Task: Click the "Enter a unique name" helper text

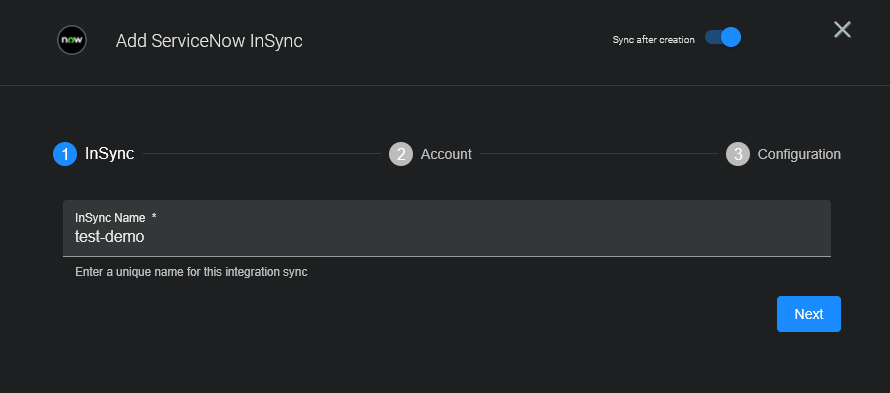Action: coord(191,272)
